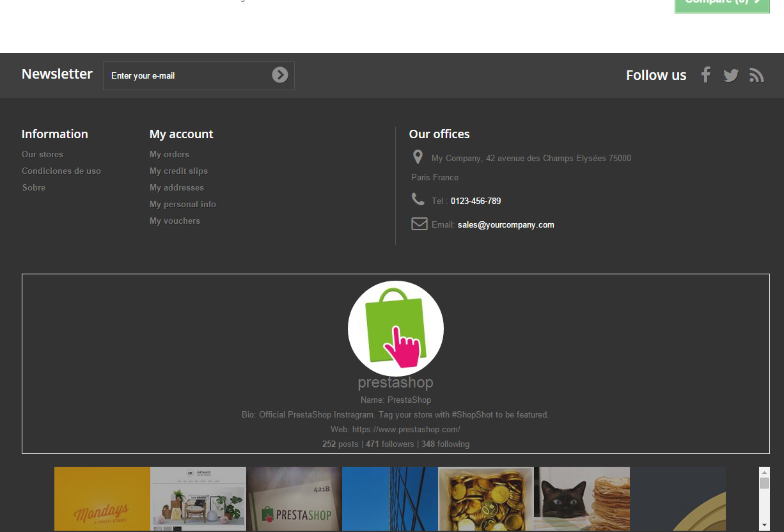The image size is (784, 532).
Task: Click the prestashop Instagram username
Action: 396,382
